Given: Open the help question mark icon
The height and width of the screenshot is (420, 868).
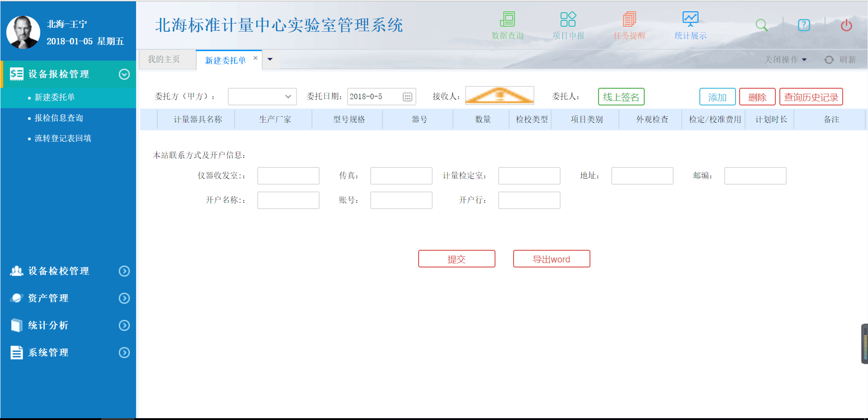Looking at the screenshot, I should tap(804, 25).
